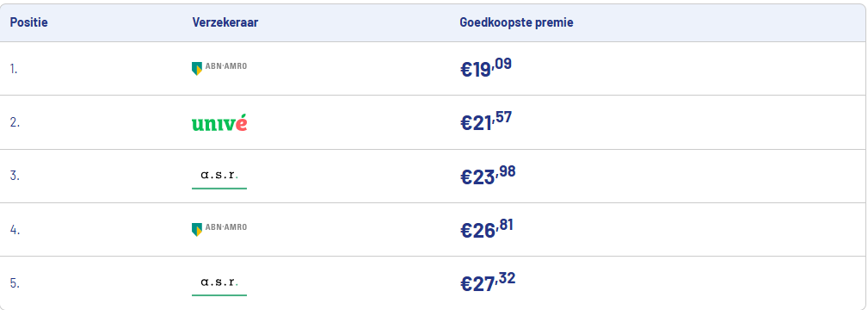Click the green underline beneath a.s.r. in row 5
This screenshot has height=310, width=868.
click(219, 295)
